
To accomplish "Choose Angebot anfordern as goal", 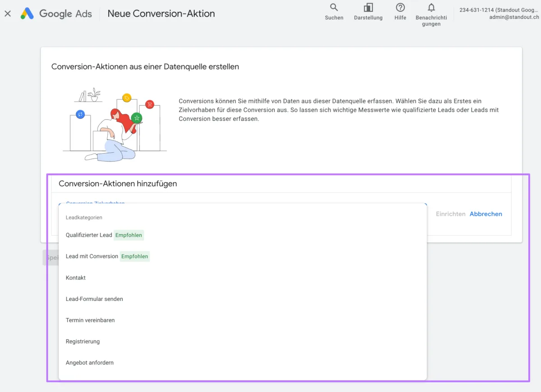I will (x=90, y=362).
